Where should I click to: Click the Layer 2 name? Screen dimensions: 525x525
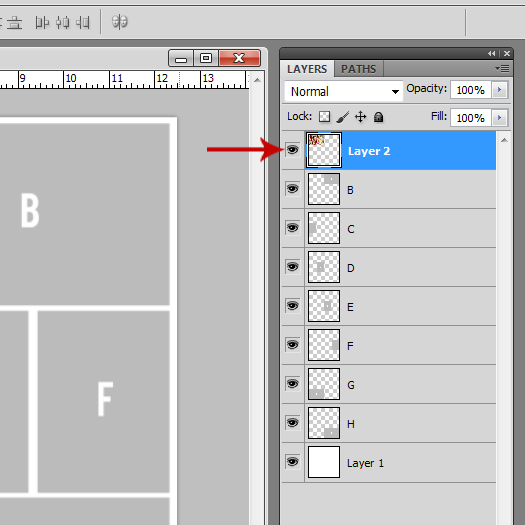click(369, 151)
